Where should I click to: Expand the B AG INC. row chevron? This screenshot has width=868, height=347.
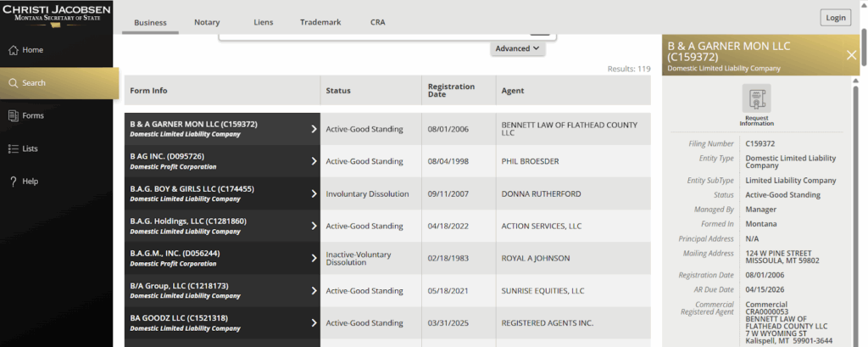pos(314,161)
